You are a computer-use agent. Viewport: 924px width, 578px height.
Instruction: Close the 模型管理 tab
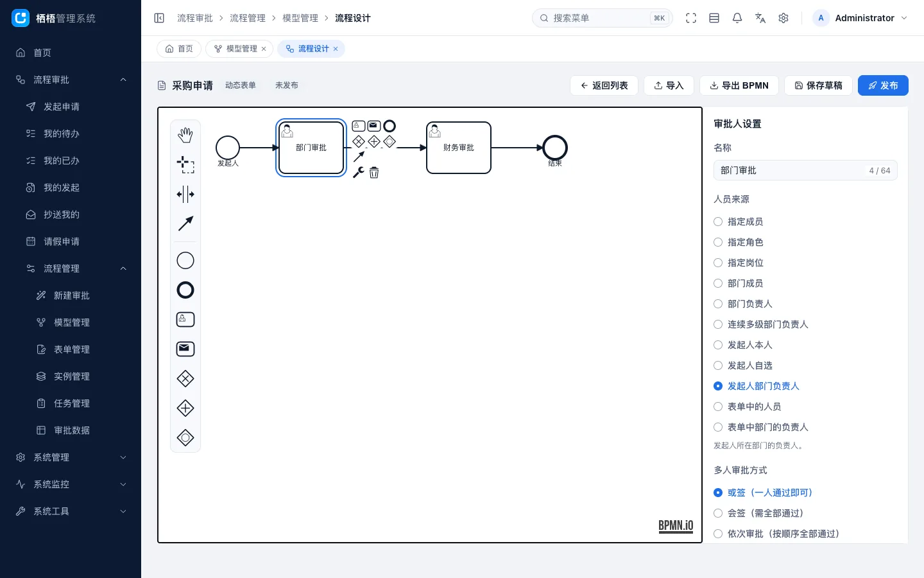pos(264,49)
